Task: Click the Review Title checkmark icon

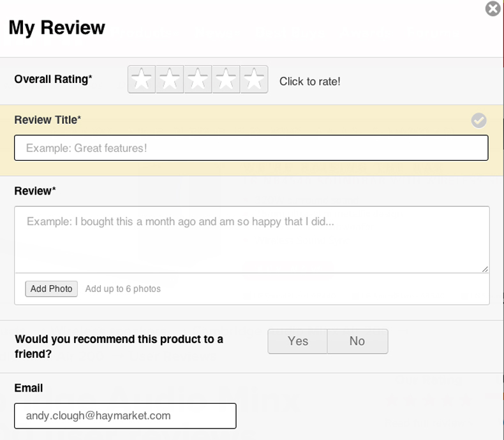Action: tap(478, 121)
